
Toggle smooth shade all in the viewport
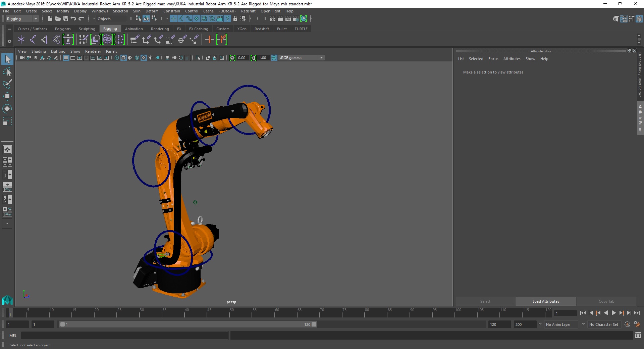[123, 58]
